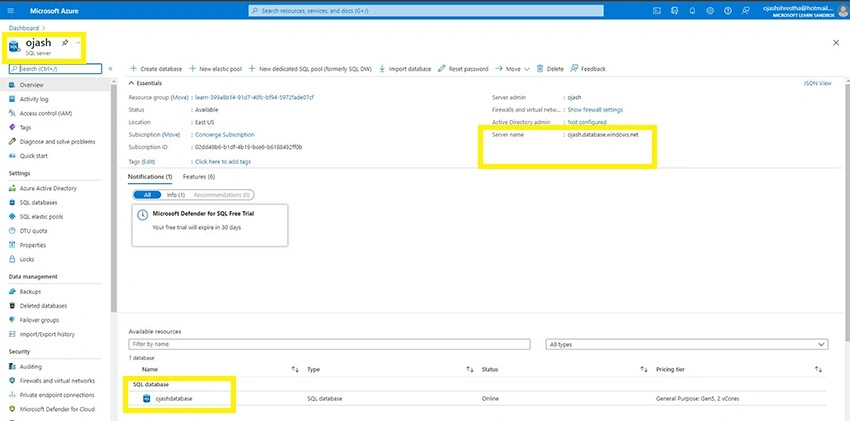Collapse the left menu with the double chevron
Image resolution: width=850 pixels, height=421 pixels.
pos(111,69)
